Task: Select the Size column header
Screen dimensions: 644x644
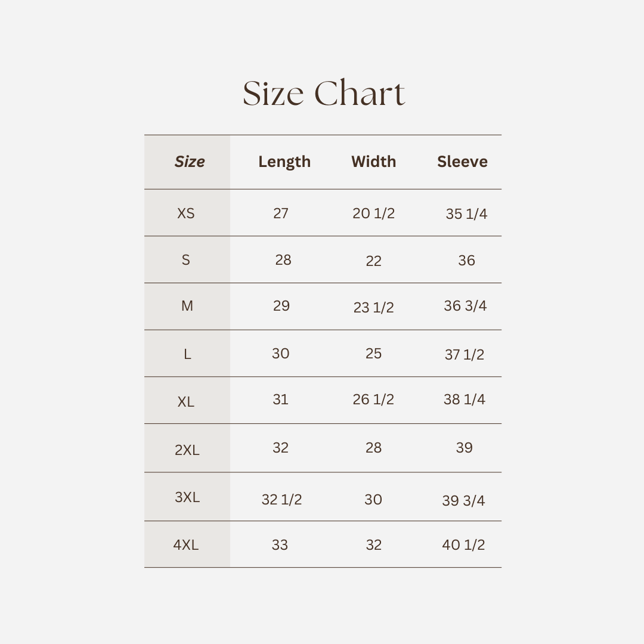Action: coord(190,162)
